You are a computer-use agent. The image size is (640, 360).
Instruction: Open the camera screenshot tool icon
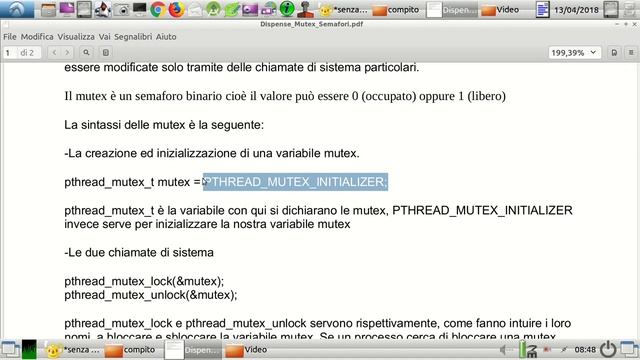pos(121,9)
